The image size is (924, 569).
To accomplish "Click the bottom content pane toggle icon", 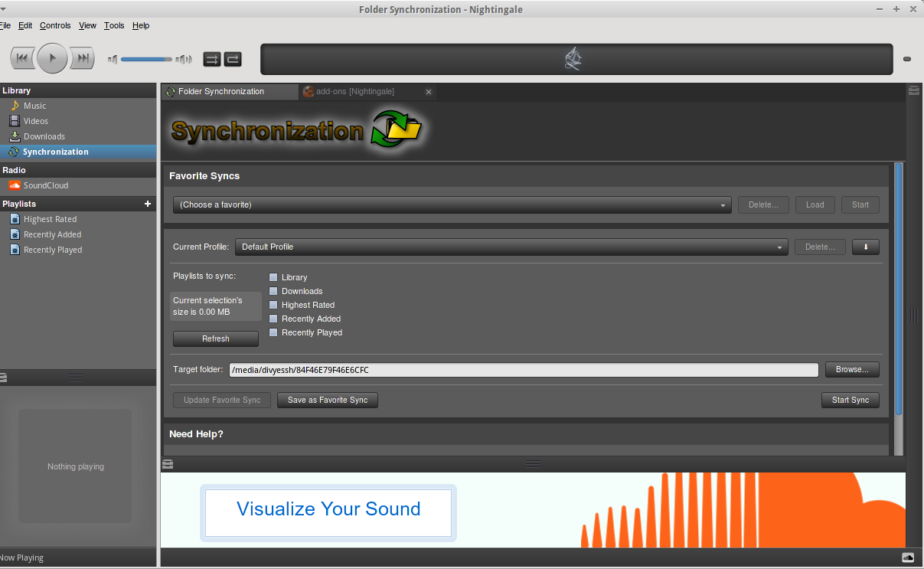I will point(168,464).
